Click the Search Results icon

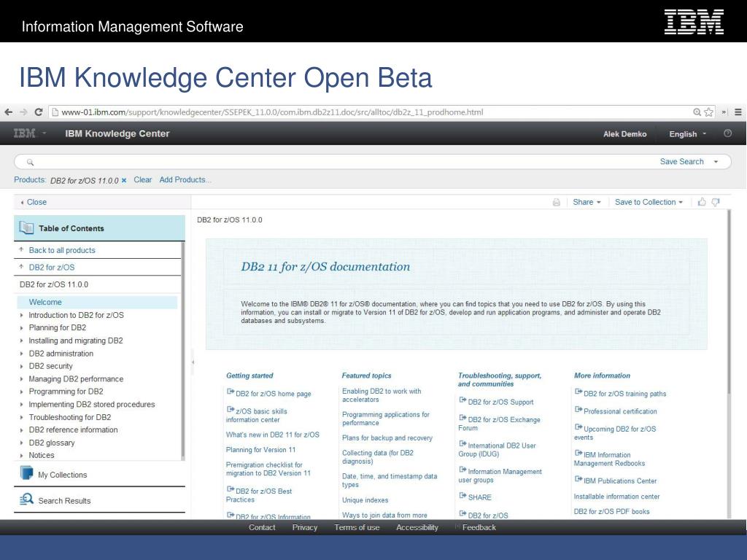click(x=27, y=499)
